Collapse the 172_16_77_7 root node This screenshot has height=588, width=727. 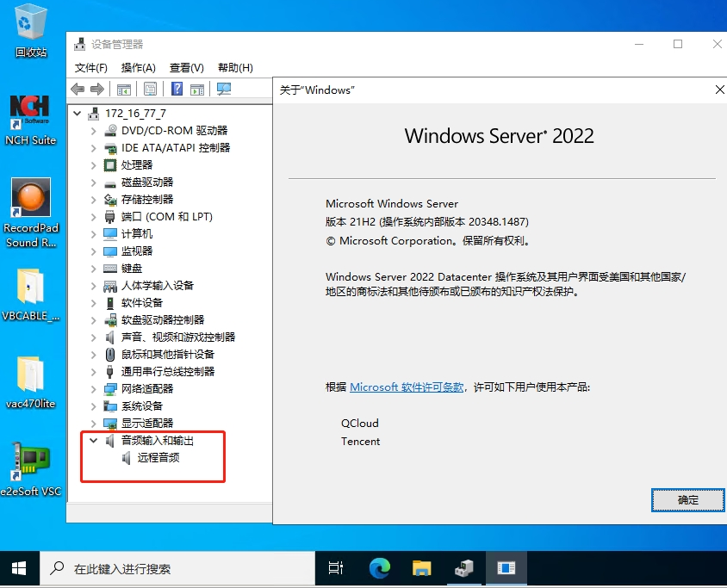pyautogui.click(x=78, y=113)
